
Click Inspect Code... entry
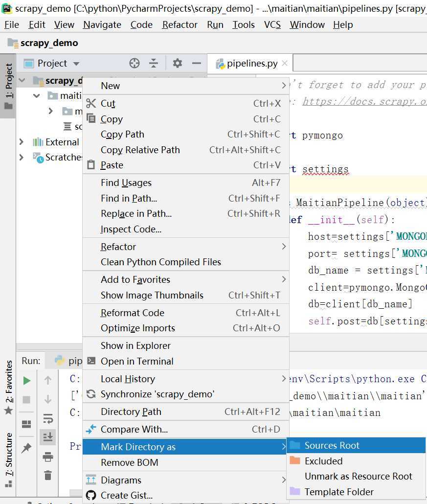(x=186, y=229)
